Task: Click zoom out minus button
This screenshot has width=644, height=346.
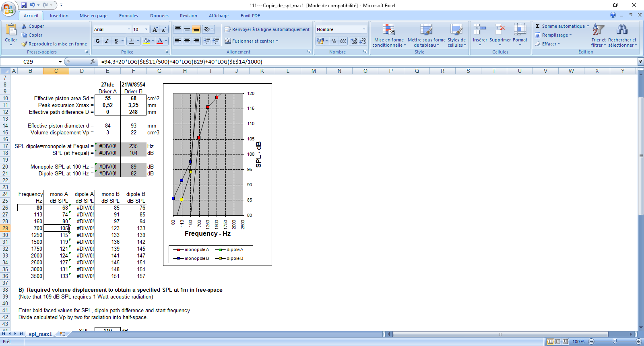Action: pyautogui.click(x=591, y=342)
